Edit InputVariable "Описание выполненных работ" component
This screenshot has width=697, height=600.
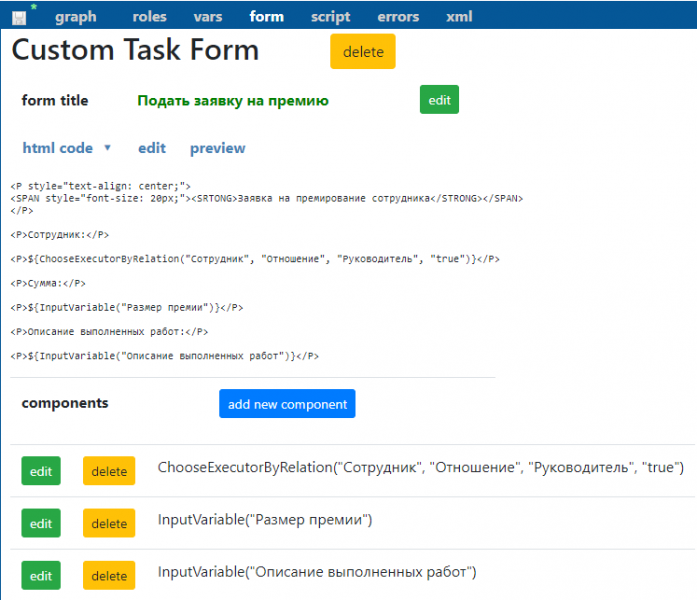click(x=41, y=576)
